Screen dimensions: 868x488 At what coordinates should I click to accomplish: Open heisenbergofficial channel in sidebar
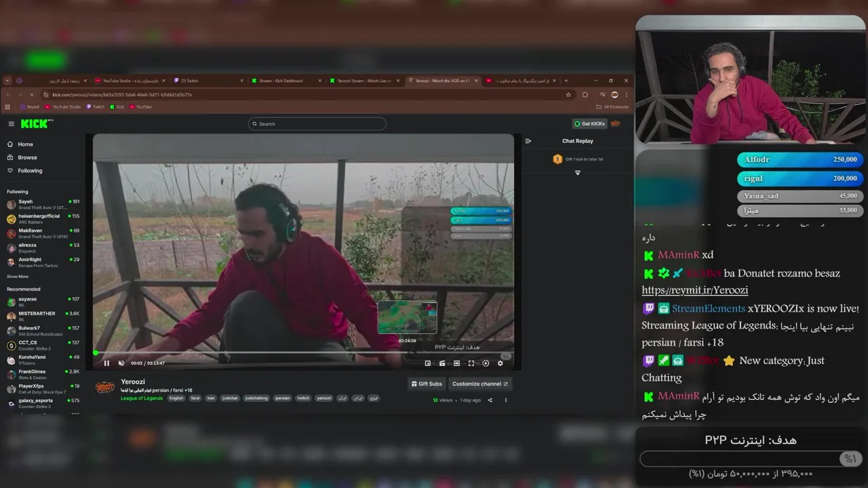click(43, 218)
